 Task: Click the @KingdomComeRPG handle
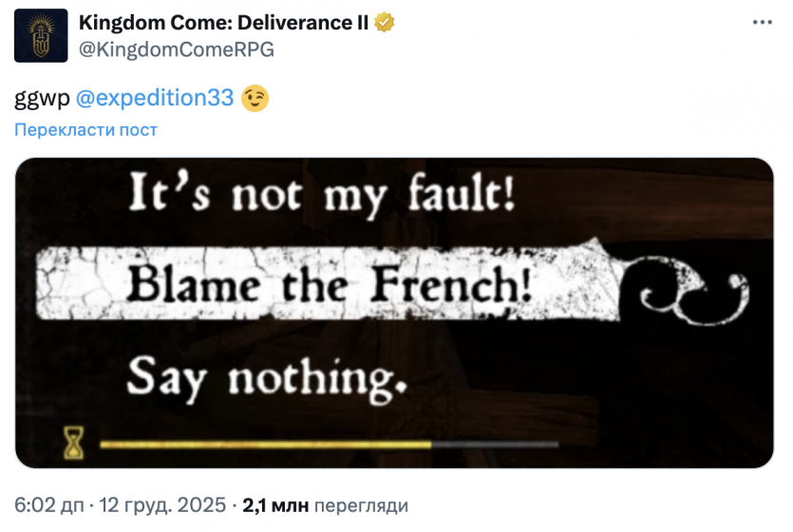[177, 49]
